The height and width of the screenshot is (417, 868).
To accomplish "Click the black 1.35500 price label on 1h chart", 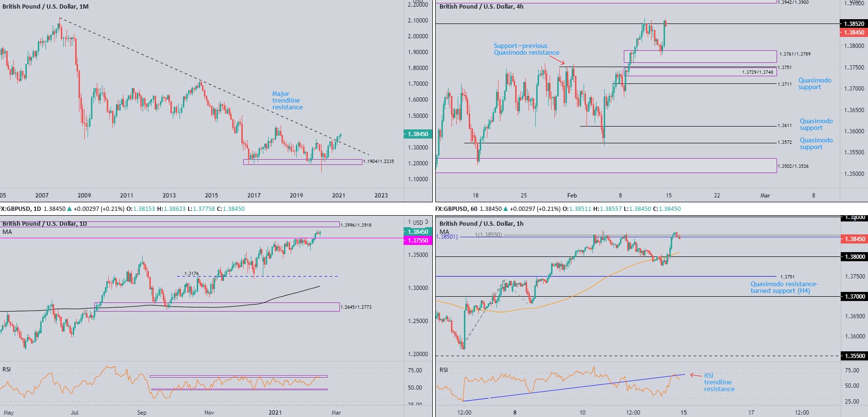I will pyautogui.click(x=854, y=356).
